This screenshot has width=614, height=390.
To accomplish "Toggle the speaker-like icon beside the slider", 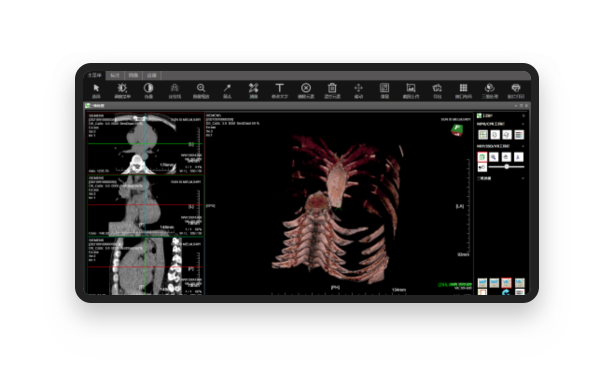I will point(482,167).
